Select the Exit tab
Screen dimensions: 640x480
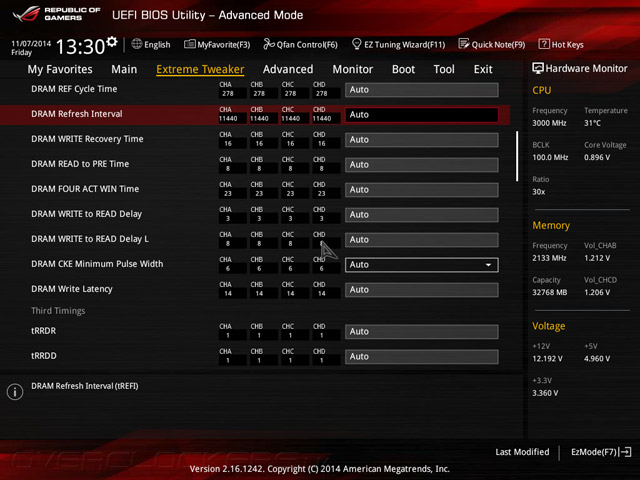point(483,69)
